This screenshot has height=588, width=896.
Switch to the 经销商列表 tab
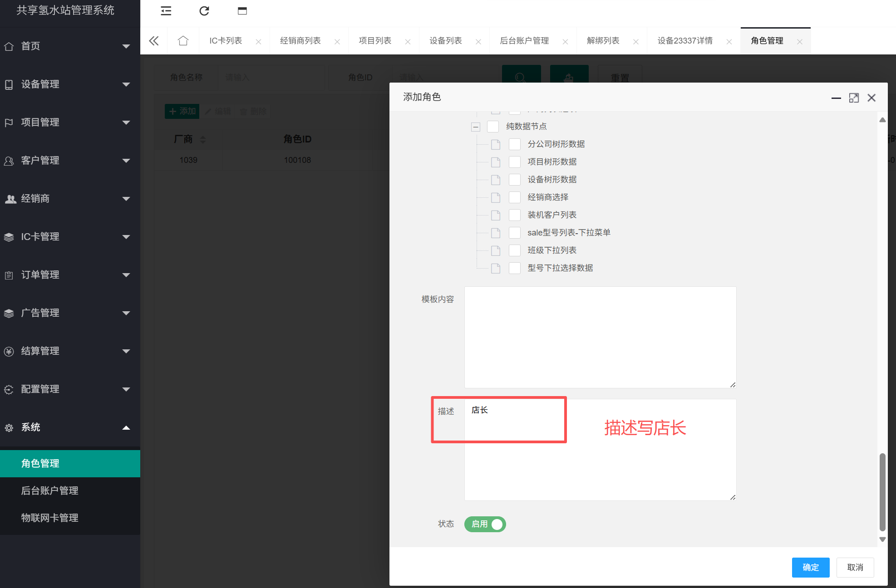[x=300, y=41]
